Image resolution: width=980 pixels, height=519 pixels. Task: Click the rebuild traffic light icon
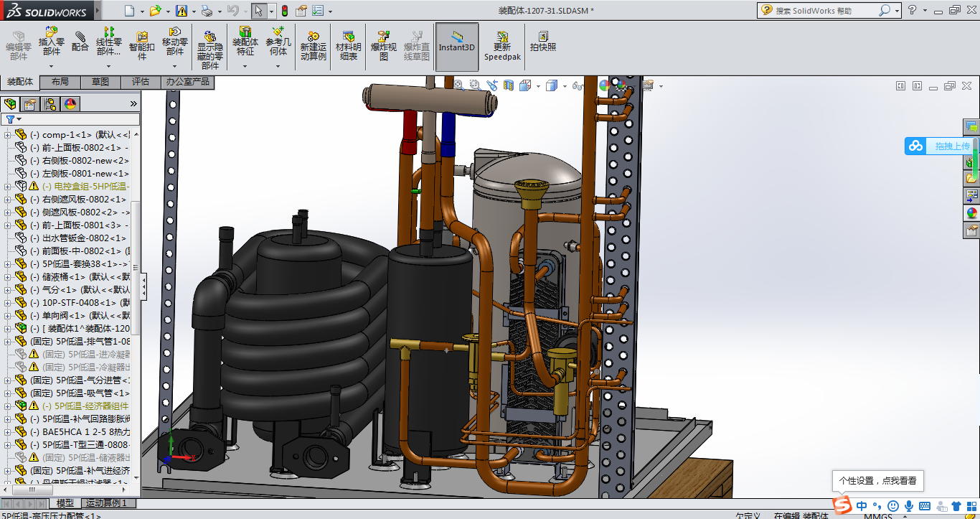pyautogui.click(x=285, y=11)
